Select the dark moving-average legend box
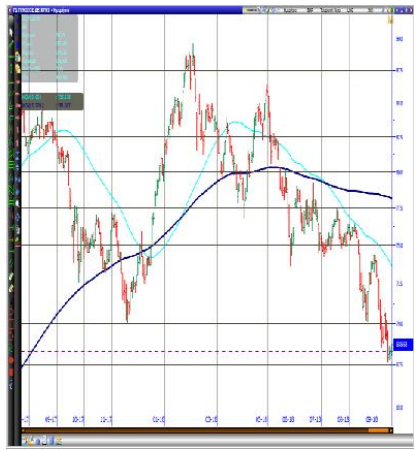Image resolution: width=419 pixels, height=450 pixels. [52, 101]
